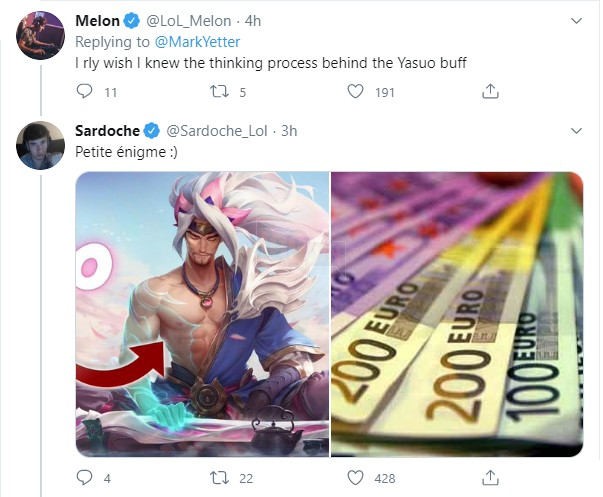The image size is (603, 497).
Task: Open more options chevron on Sardoche's tweet
Action: point(576,131)
